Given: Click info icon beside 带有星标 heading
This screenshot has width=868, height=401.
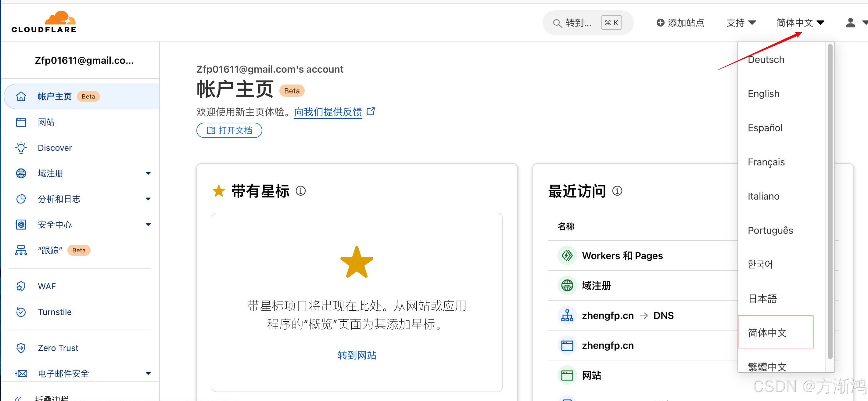Looking at the screenshot, I should click(x=300, y=191).
